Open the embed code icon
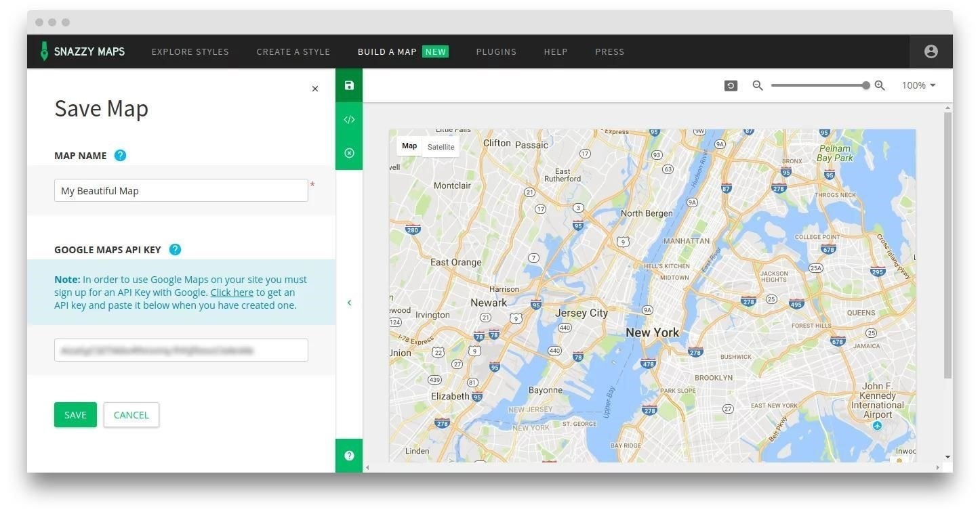 click(349, 120)
